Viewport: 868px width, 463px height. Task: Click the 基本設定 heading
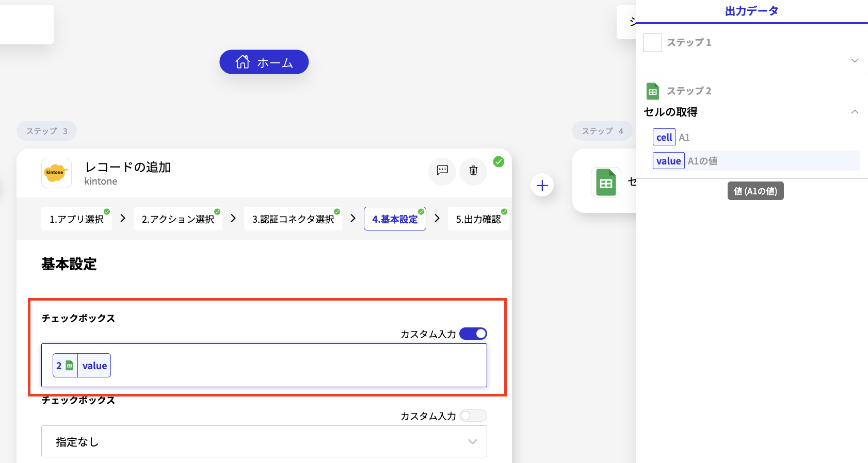click(x=69, y=264)
